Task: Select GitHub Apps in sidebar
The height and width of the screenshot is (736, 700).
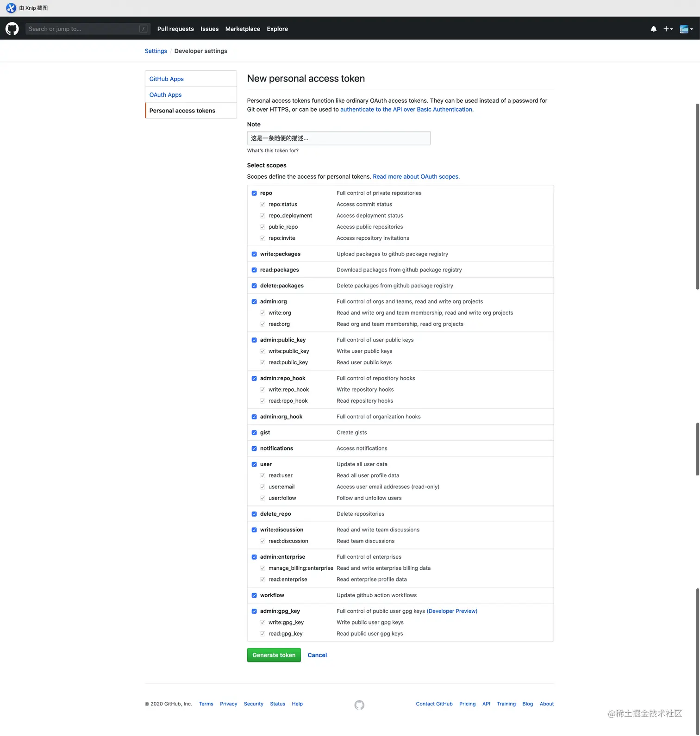Action: [191, 79]
